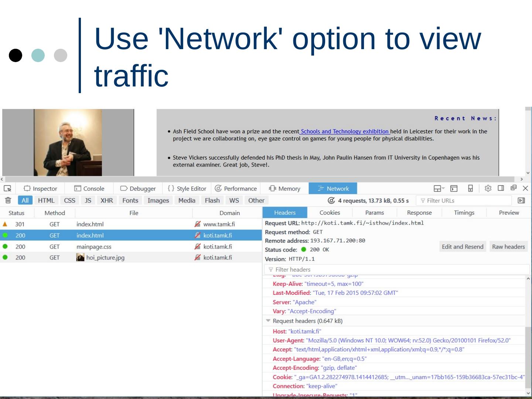Screen dimensions: 532x399
Task: Click green status dot of mainpage.css request
Action: pos(5,246)
